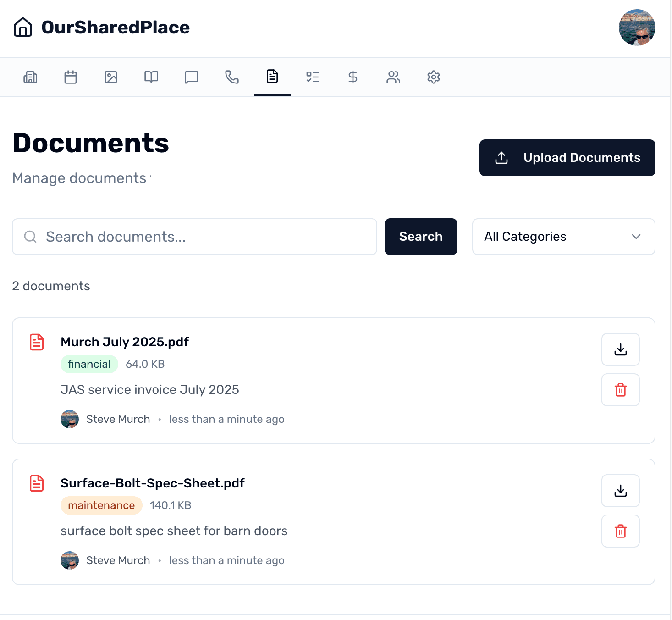
Task: Open the messages chat section
Action: (x=192, y=77)
